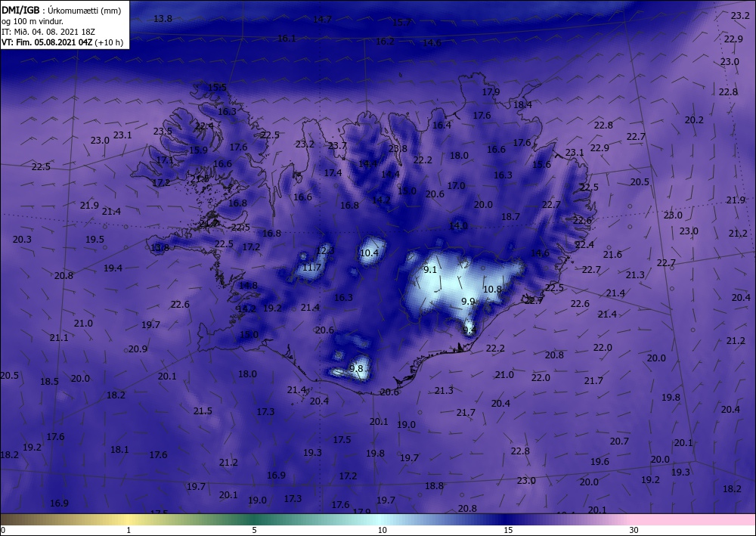Click the map value 23.7
The image size is (756, 536).
(x=337, y=146)
